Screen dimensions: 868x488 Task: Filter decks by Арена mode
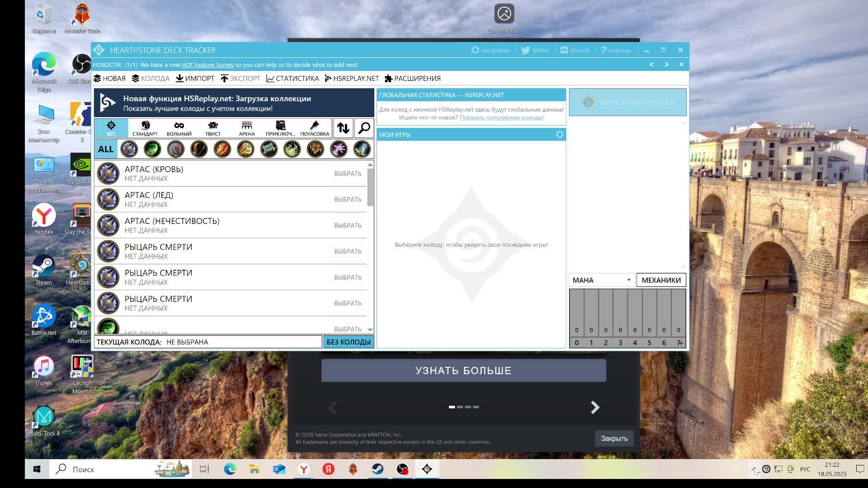click(247, 128)
